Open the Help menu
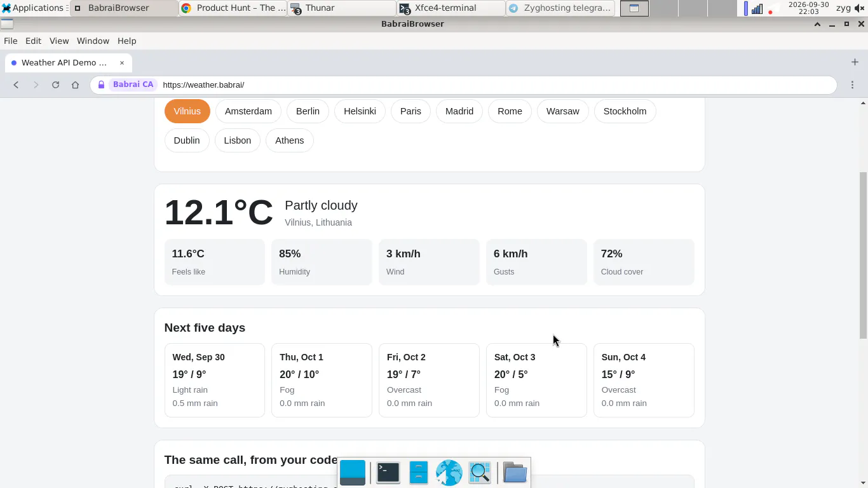The width and height of the screenshot is (868, 488). 126,41
